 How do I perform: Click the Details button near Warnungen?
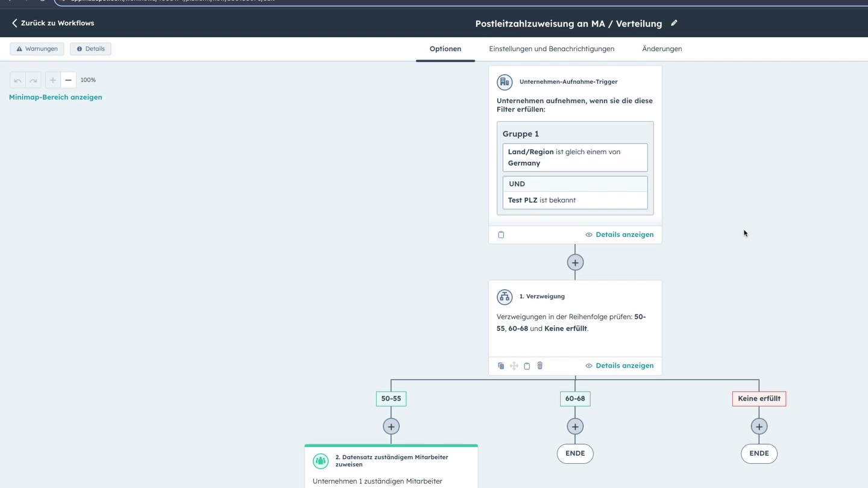[90, 49]
